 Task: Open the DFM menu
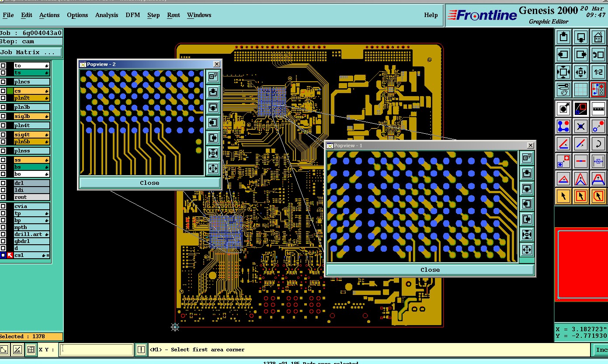133,15
